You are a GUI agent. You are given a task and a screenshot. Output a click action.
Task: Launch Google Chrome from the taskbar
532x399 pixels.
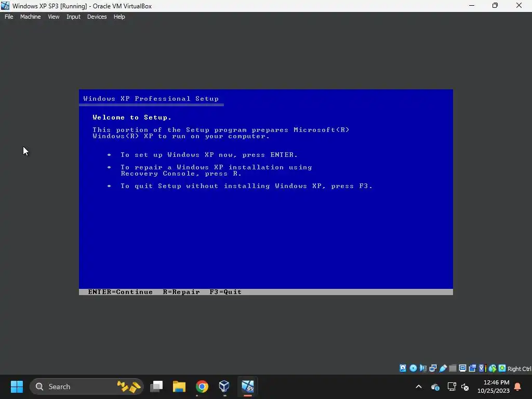202,387
